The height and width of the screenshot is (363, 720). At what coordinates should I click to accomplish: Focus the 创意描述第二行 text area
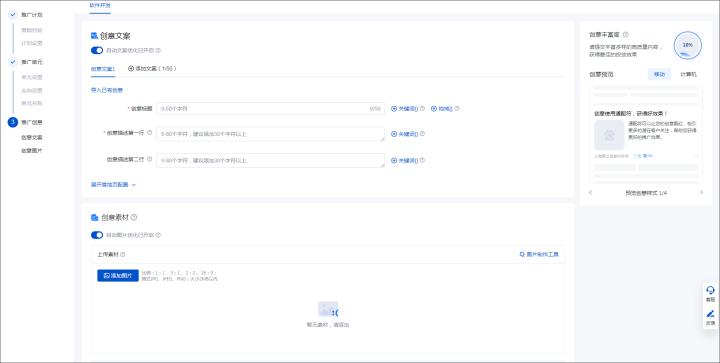tap(270, 161)
